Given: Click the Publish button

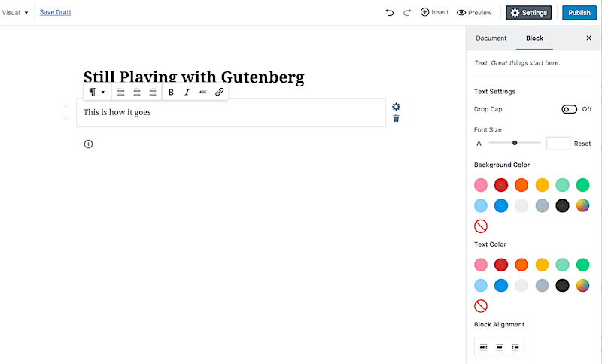Looking at the screenshot, I should click(579, 13).
